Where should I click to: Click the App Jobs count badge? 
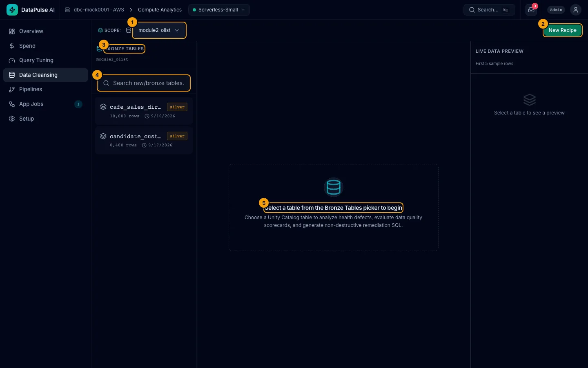(78, 104)
